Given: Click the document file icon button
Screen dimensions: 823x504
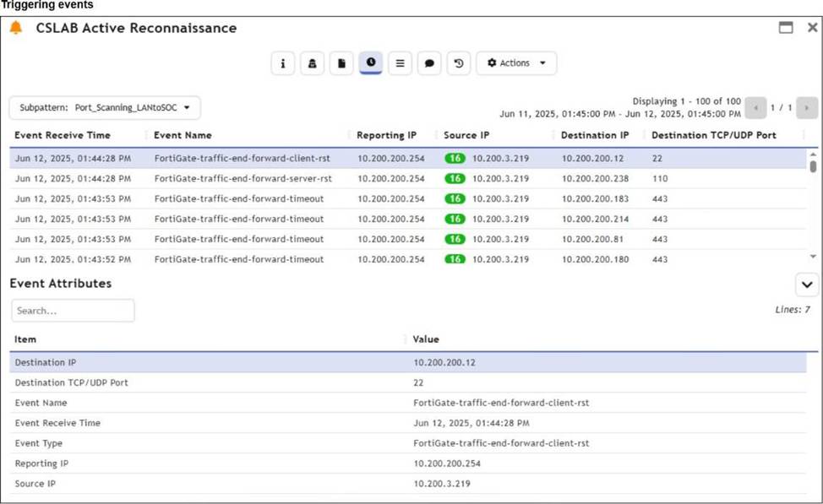Looking at the screenshot, I should click(x=341, y=63).
